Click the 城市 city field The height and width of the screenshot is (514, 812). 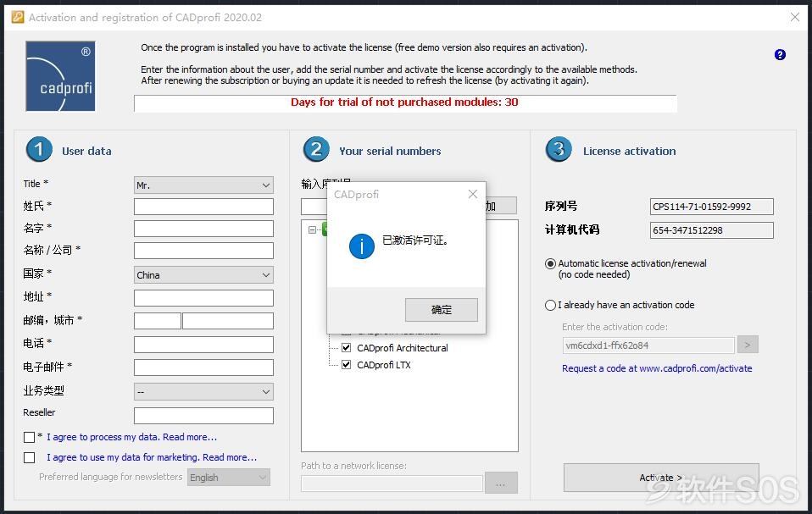click(x=228, y=321)
